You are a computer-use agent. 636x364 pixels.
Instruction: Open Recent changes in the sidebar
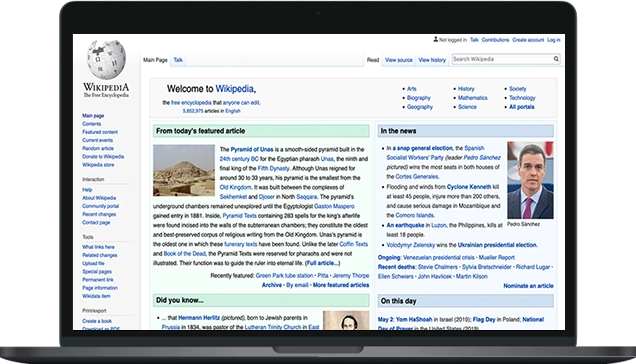point(99,214)
